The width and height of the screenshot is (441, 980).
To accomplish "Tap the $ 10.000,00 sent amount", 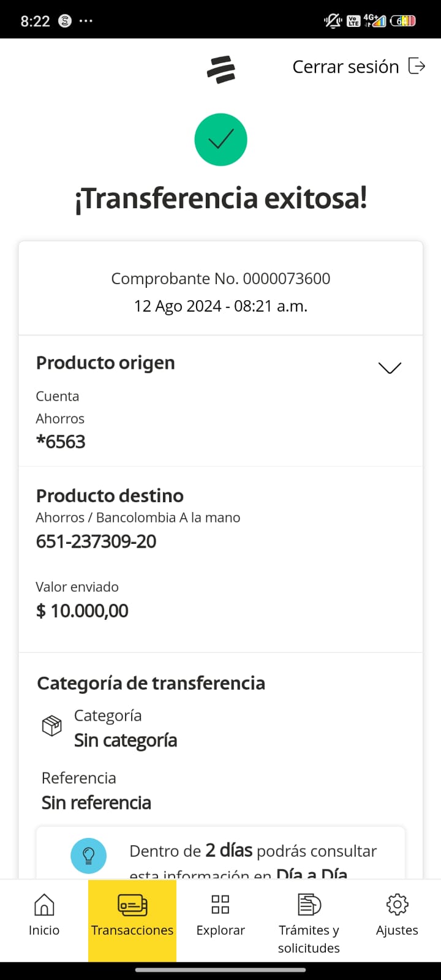I will click(x=82, y=611).
